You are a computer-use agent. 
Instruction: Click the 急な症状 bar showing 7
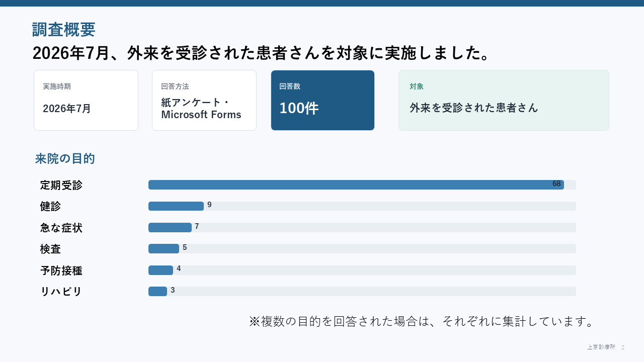point(170,227)
